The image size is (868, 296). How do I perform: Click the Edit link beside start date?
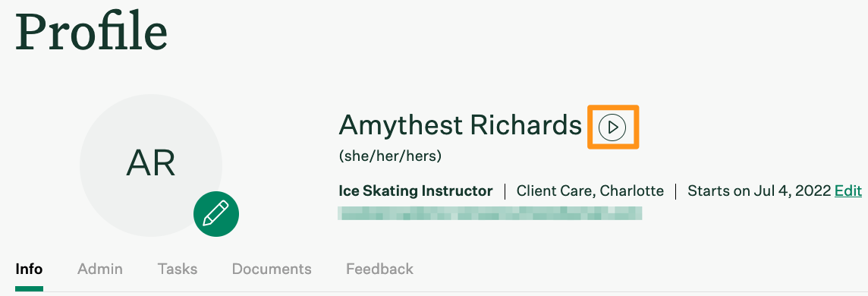click(848, 191)
